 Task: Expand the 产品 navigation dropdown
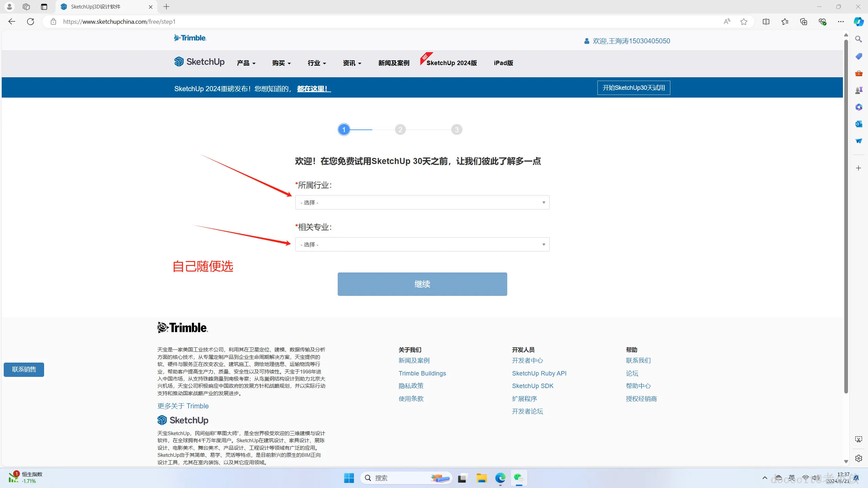[x=246, y=63]
